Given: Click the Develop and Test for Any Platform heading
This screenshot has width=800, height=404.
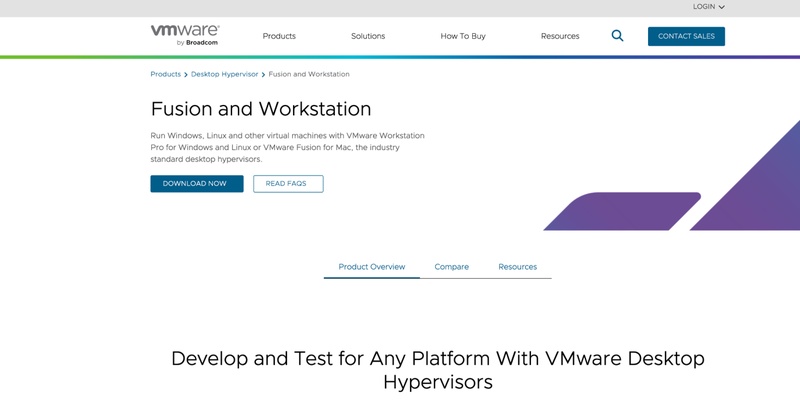Looking at the screenshot, I should click(438, 370).
